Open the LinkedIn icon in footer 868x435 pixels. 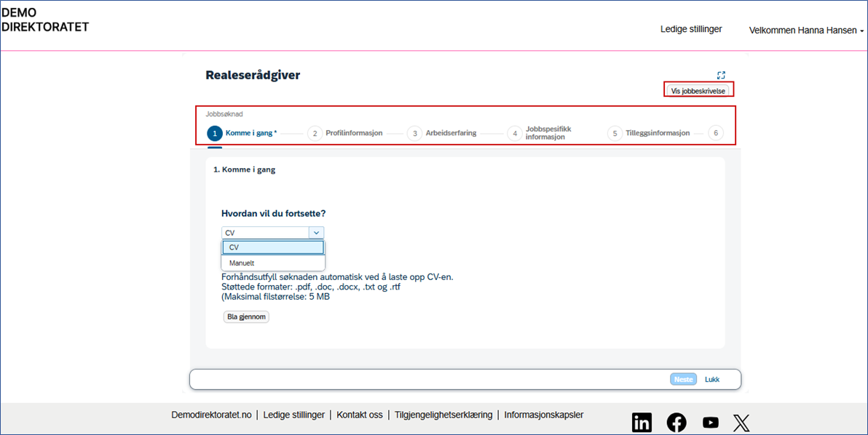point(642,423)
